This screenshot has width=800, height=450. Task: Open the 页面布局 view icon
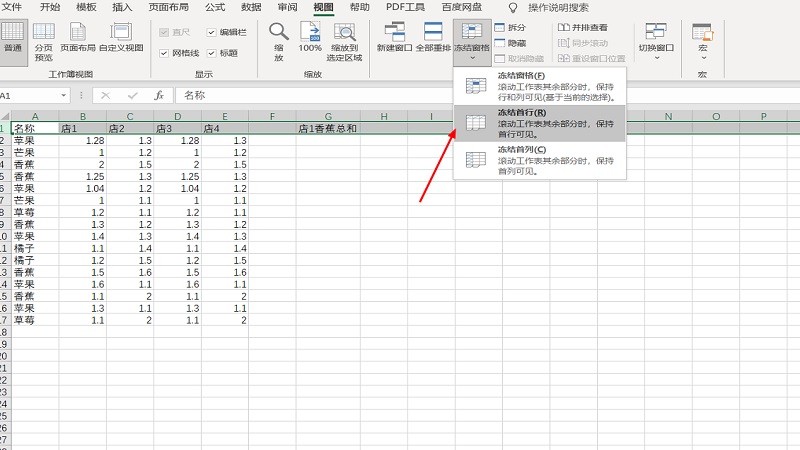(x=79, y=35)
